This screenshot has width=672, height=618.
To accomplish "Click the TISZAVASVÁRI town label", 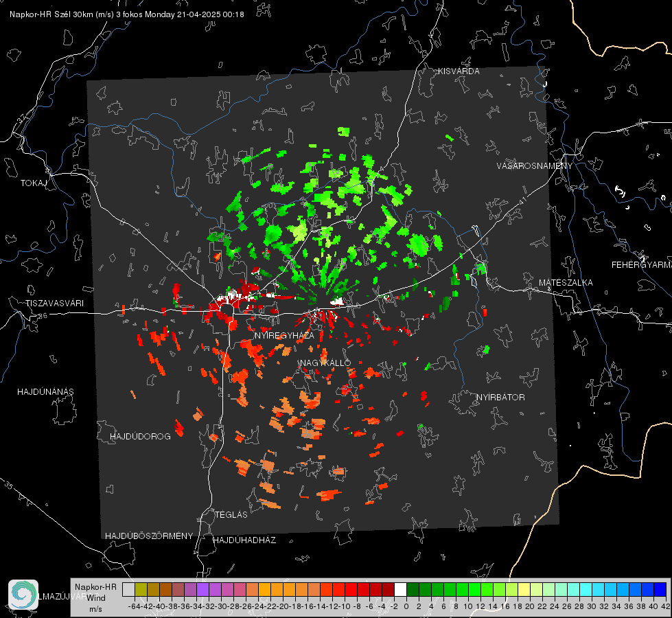I will pyautogui.click(x=54, y=304).
